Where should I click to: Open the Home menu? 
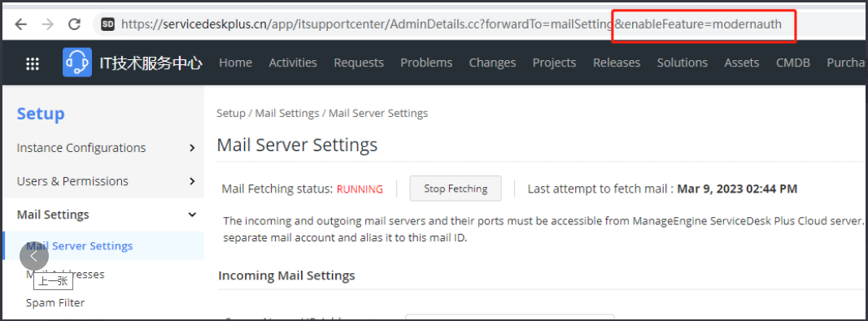click(235, 63)
